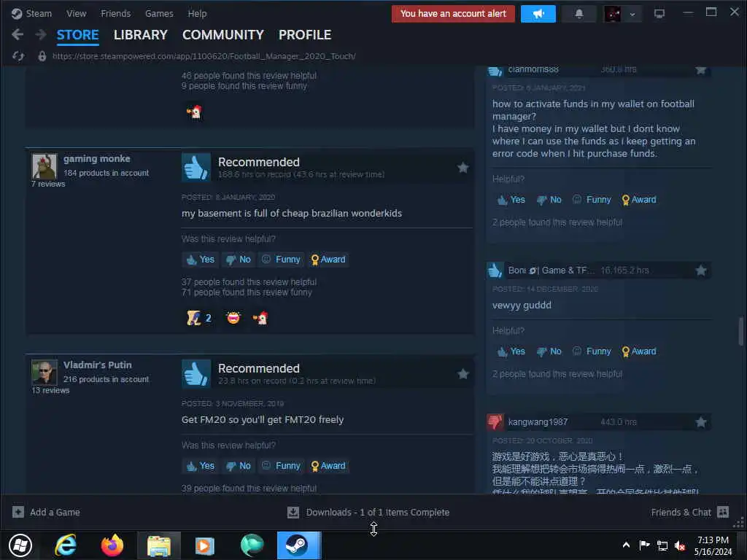This screenshot has height=560, width=747.
Task: Go forward with the right arrow
Action: click(x=41, y=34)
